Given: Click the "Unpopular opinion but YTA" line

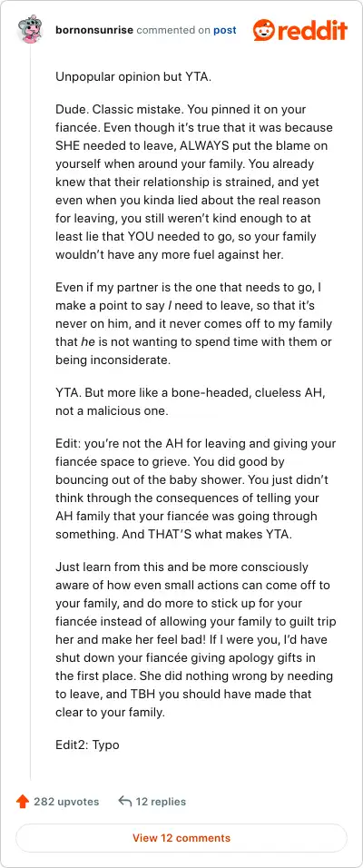Looking at the screenshot, I should [133, 77].
